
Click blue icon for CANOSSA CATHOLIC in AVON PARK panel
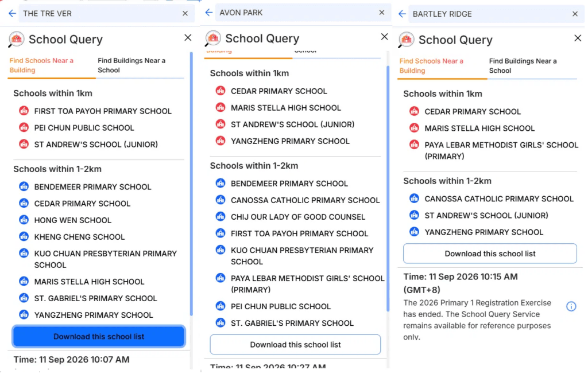[x=220, y=200]
